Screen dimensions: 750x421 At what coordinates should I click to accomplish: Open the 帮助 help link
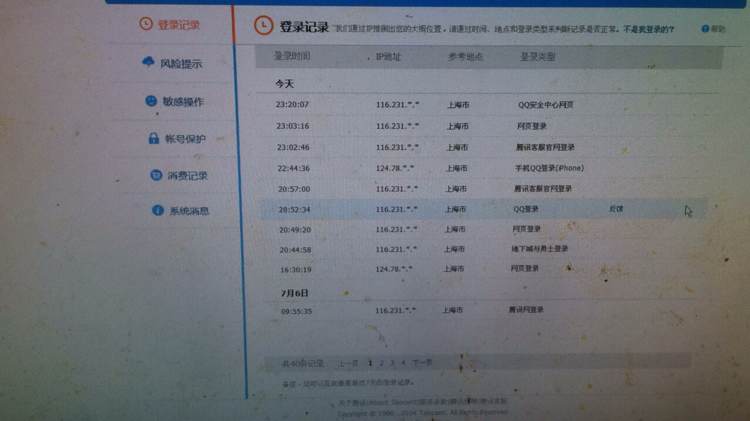pos(718,29)
